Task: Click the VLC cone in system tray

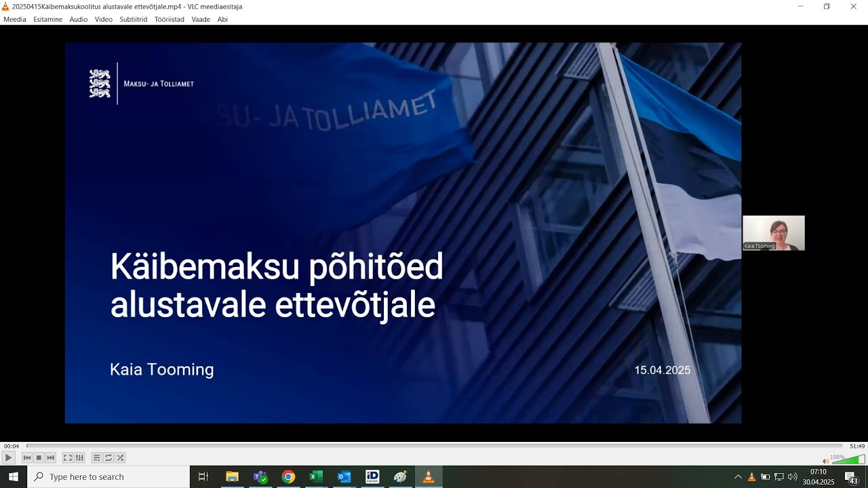Action: coord(751,477)
